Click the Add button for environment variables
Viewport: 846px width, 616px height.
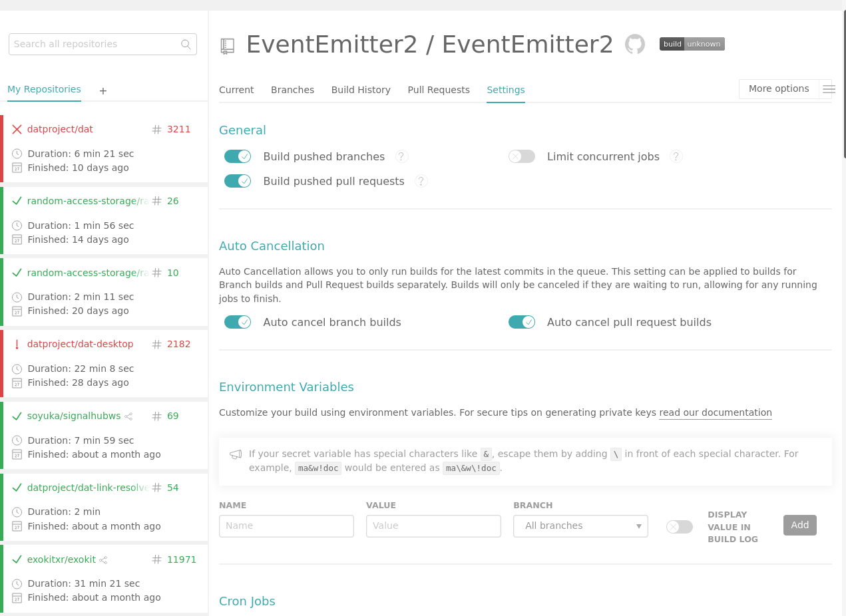(799, 525)
